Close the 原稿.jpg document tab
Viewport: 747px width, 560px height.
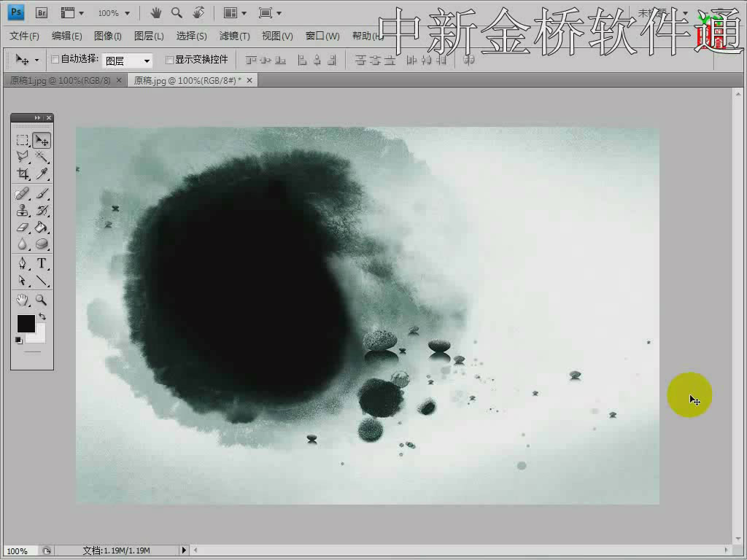coord(249,80)
